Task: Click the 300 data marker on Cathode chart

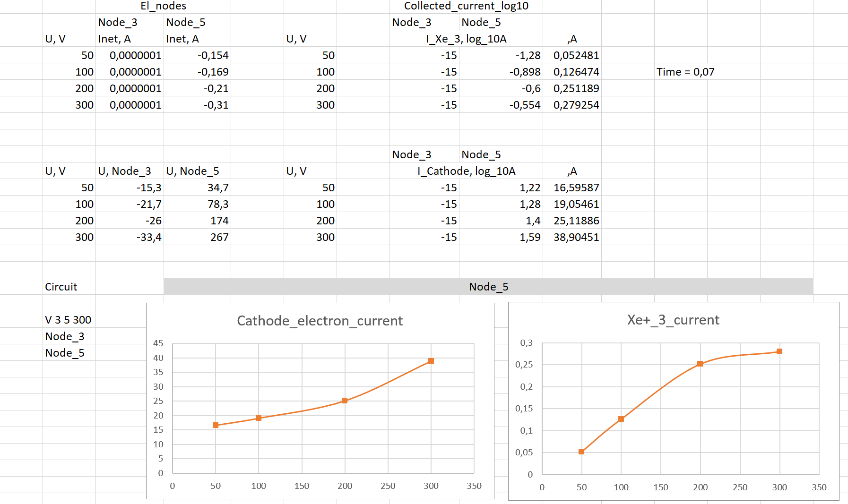Action: [x=431, y=361]
